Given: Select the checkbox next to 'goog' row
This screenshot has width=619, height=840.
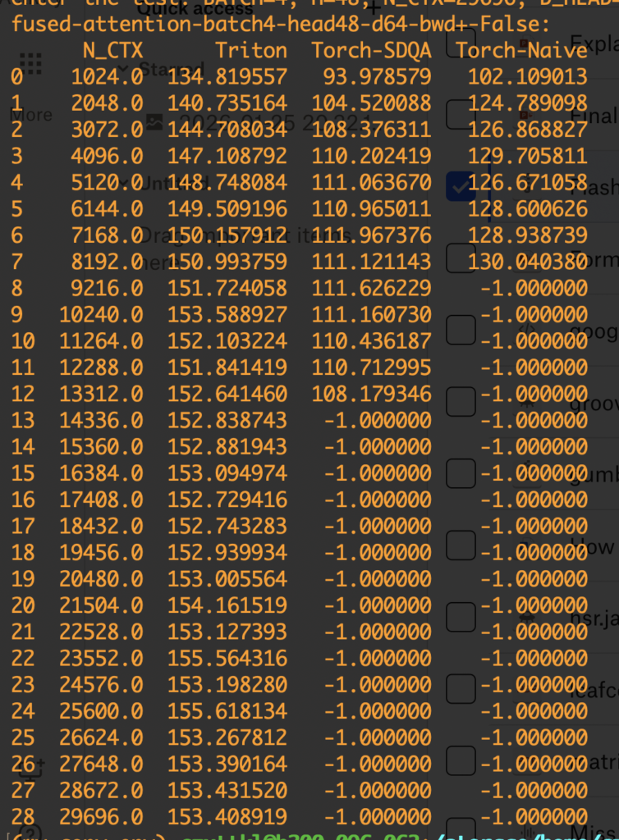Looking at the screenshot, I should click(x=461, y=329).
